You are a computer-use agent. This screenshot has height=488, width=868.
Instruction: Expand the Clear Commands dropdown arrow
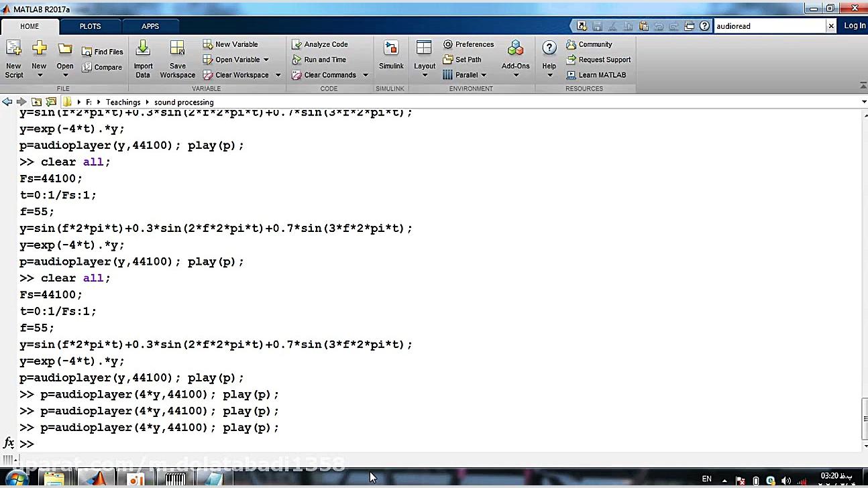pos(366,75)
